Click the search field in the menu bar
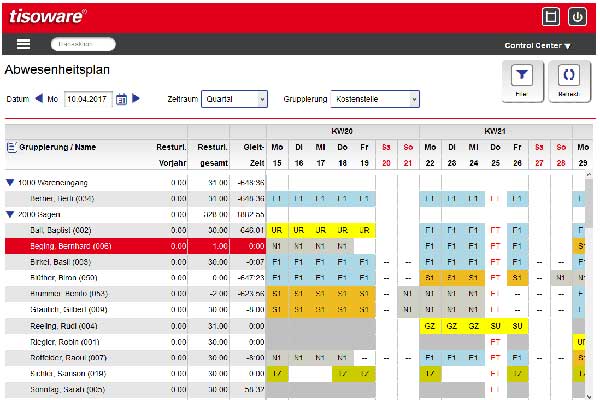This screenshot has height=400, width=600. tap(83, 44)
